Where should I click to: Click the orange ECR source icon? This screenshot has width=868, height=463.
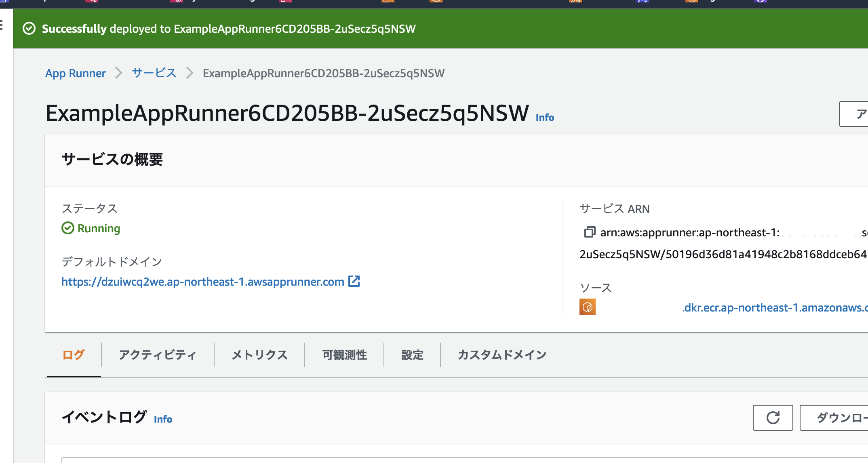point(588,307)
